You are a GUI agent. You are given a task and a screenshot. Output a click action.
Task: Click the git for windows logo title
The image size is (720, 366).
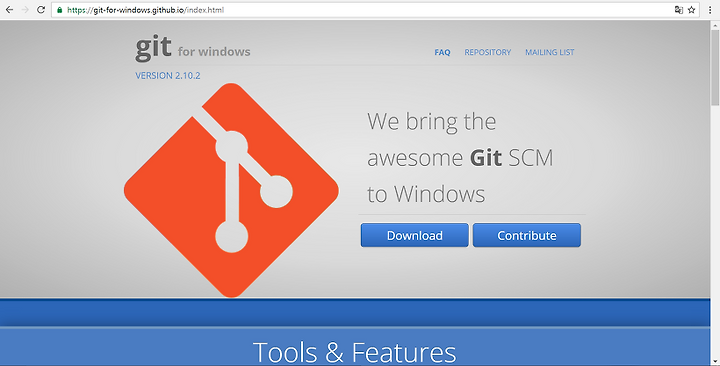[193, 48]
